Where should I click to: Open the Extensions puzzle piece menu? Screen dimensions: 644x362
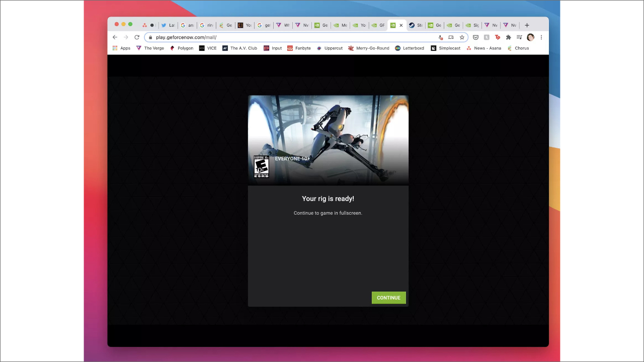click(508, 37)
